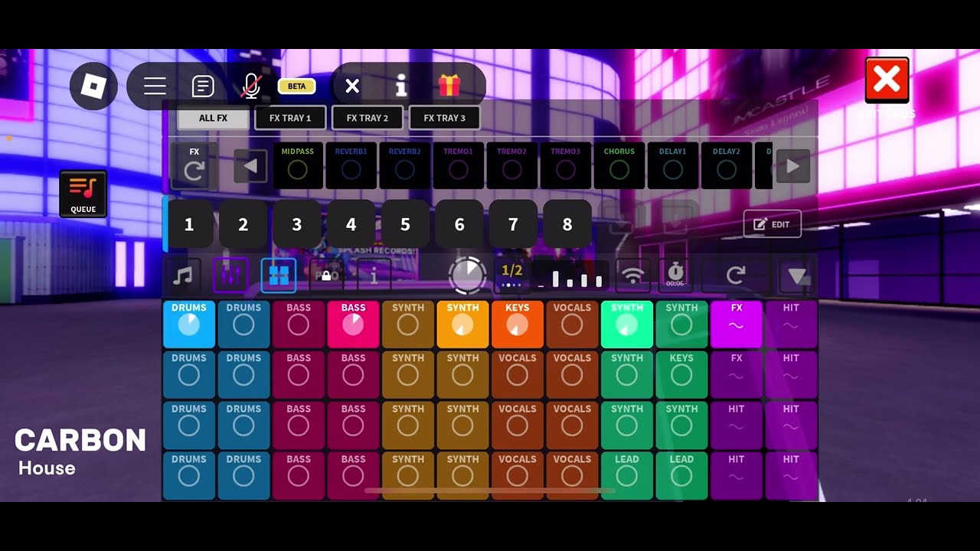Screen dimensions: 980x551
Task: Open the Roblox logo menu
Action: point(93,86)
